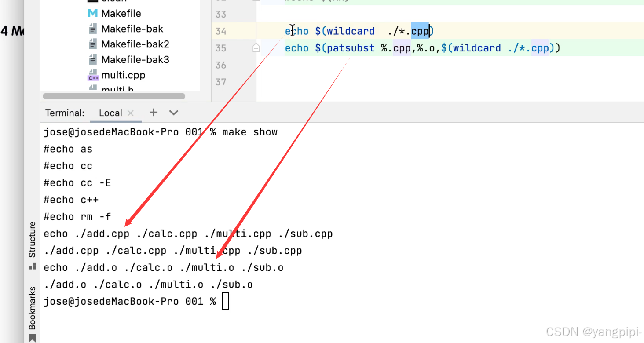The width and height of the screenshot is (644, 343).
Task: Click line number 33 in gutter
Action: coord(221,15)
